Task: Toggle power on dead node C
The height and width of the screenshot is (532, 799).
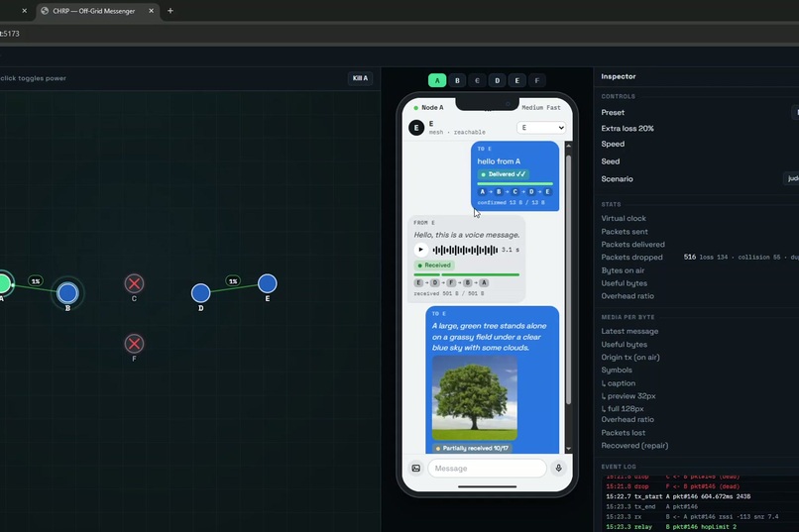Action: pyautogui.click(x=134, y=283)
